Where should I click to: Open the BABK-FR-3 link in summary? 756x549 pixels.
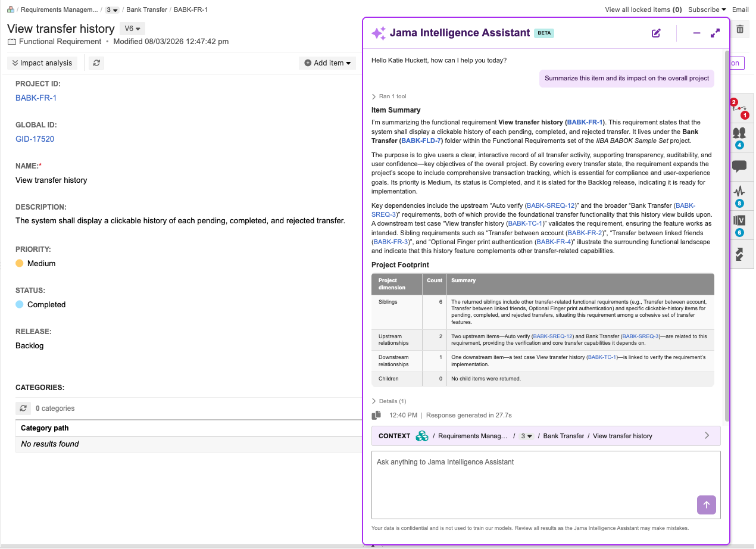click(391, 242)
